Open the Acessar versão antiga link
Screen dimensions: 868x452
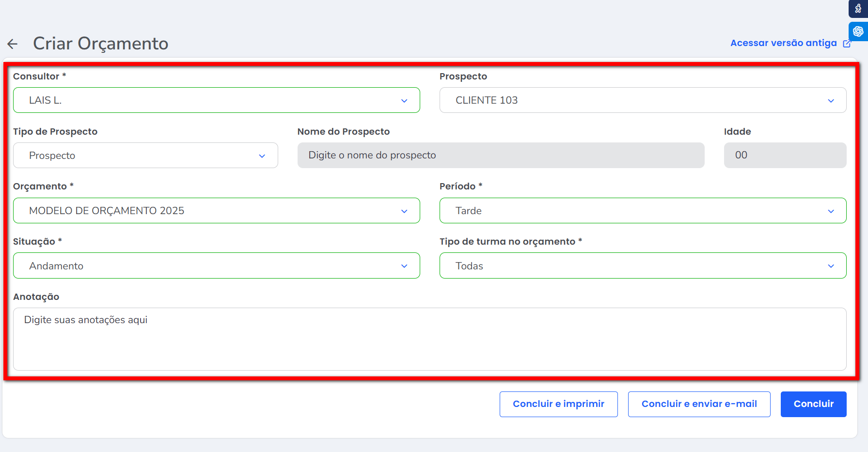[x=783, y=43]
